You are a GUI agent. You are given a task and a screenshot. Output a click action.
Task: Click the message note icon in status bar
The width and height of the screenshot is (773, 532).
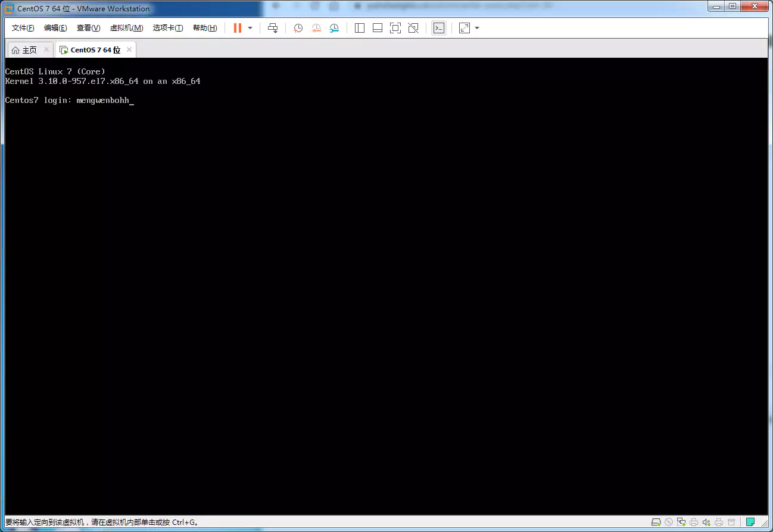[751, 522]
